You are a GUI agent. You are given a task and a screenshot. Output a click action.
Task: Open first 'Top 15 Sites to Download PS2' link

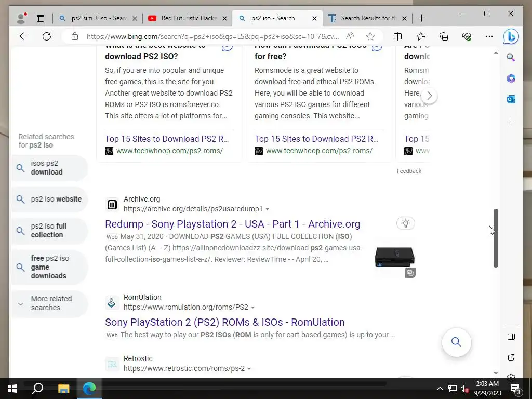point(167,139)
